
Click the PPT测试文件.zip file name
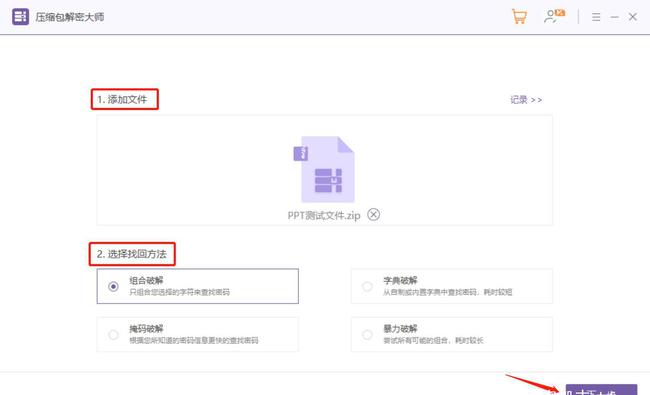(x=324, y=215)
